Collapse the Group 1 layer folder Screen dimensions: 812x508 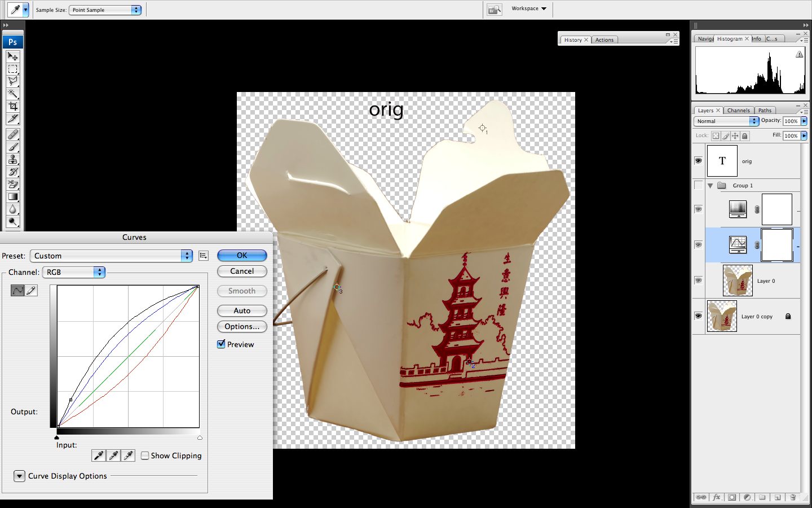point(710,186)
